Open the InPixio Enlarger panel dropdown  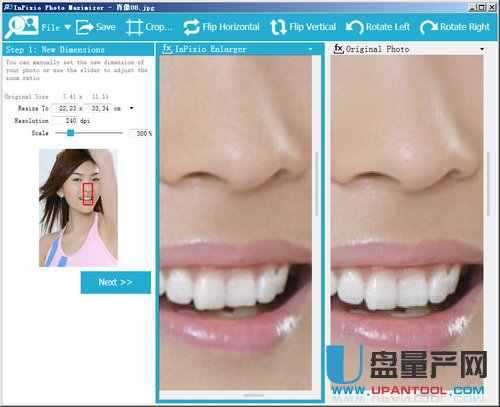coord(310,49)
